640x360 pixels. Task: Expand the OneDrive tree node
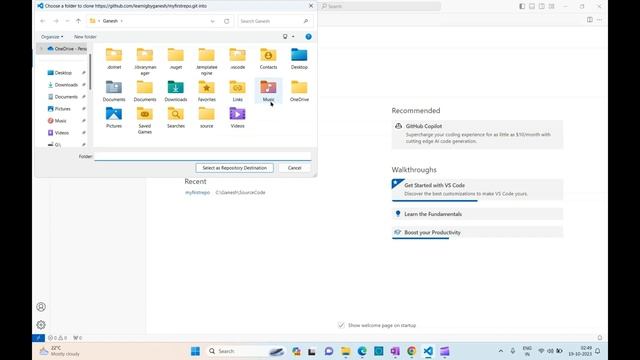[41, 49]
